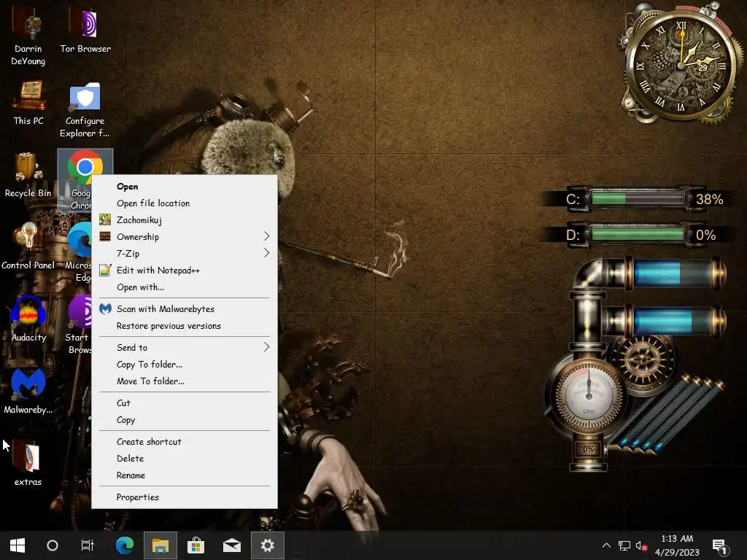The height and width of the screenshot is (560, 747).
Task: Open the Darrin DeYoung desktop folder
Action: point(28,36)
